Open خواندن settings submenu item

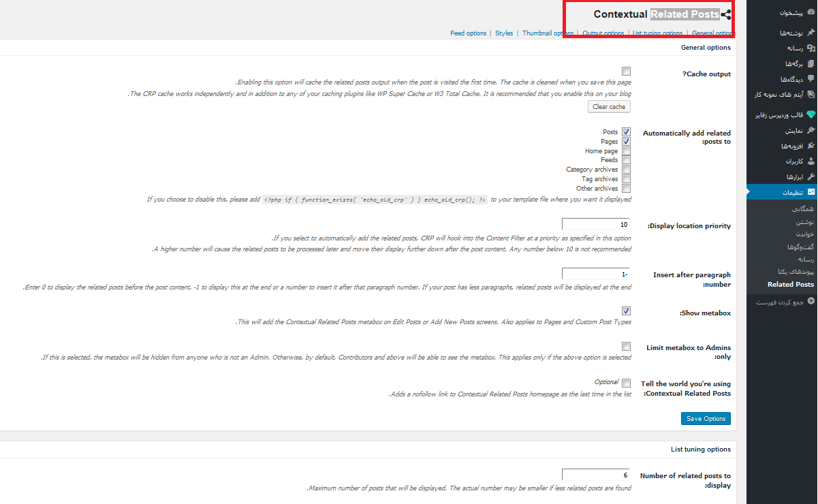coord(804,235)
